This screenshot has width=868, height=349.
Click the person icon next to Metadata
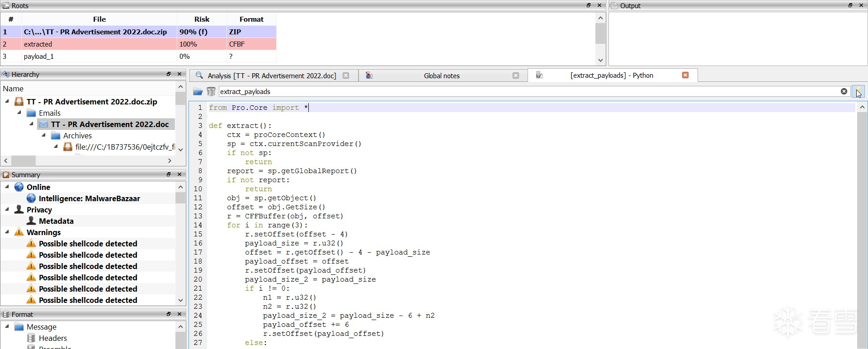(x=31, y=221)
